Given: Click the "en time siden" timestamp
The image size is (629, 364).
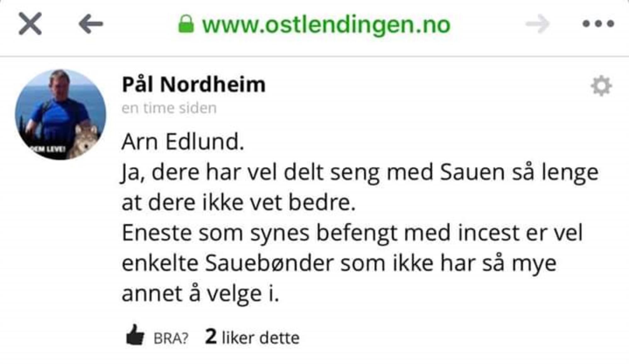Looking at the screenshot, I should 169,108.
